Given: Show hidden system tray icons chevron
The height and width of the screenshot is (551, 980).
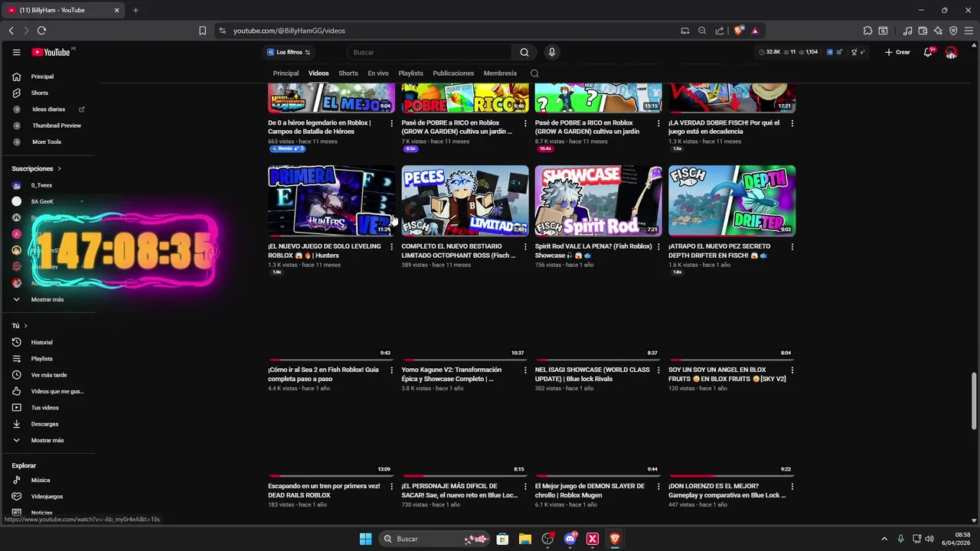Looking at the screenshot, I should coord(884,539).
